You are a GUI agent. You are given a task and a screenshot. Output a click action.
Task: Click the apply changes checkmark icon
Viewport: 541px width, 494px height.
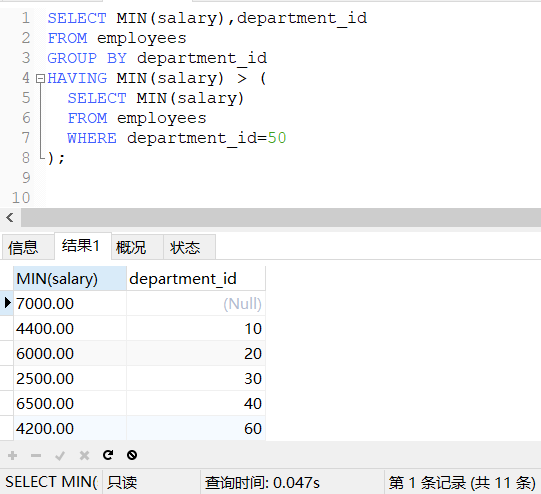(x=60, y=456)
